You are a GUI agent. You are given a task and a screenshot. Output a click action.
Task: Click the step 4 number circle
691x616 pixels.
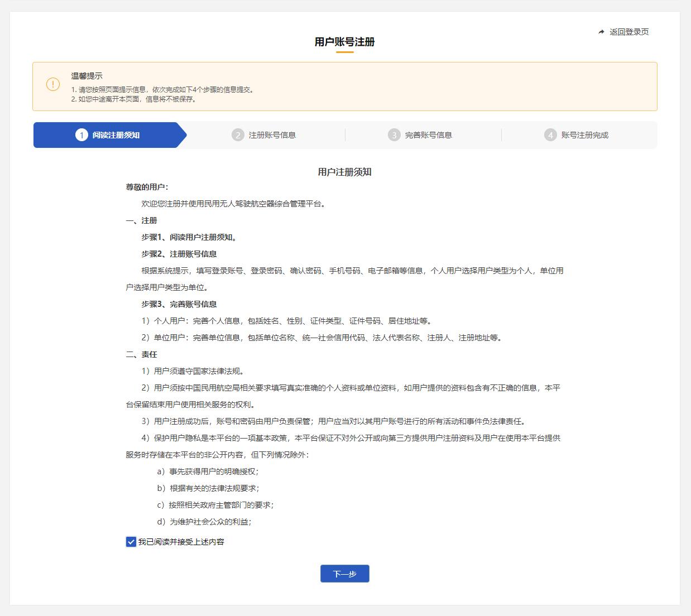pyautogui.click(x=550, y=135)
